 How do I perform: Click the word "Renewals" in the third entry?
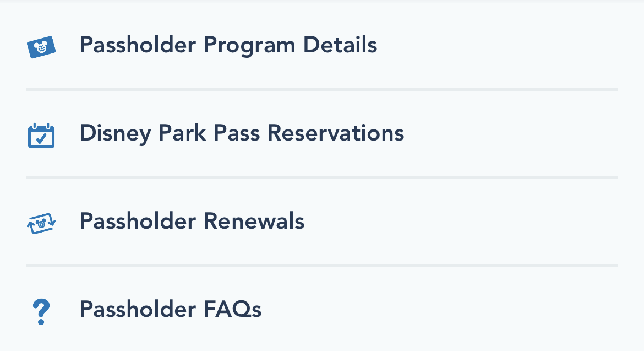(254, 221)
